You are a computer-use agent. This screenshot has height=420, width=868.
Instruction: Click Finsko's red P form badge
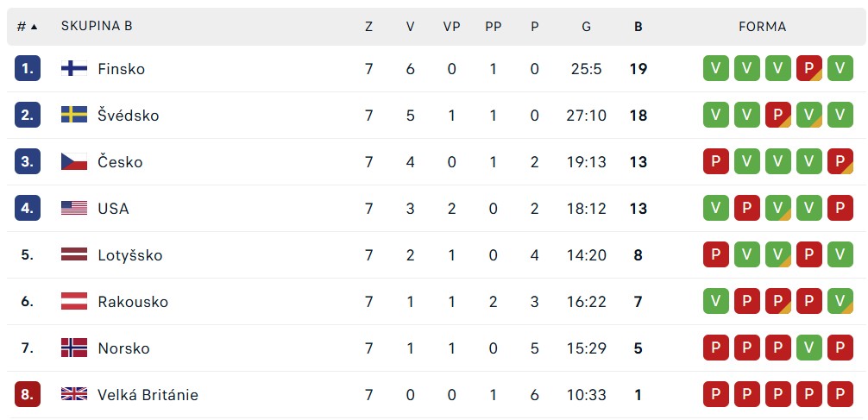coord(808,69)
